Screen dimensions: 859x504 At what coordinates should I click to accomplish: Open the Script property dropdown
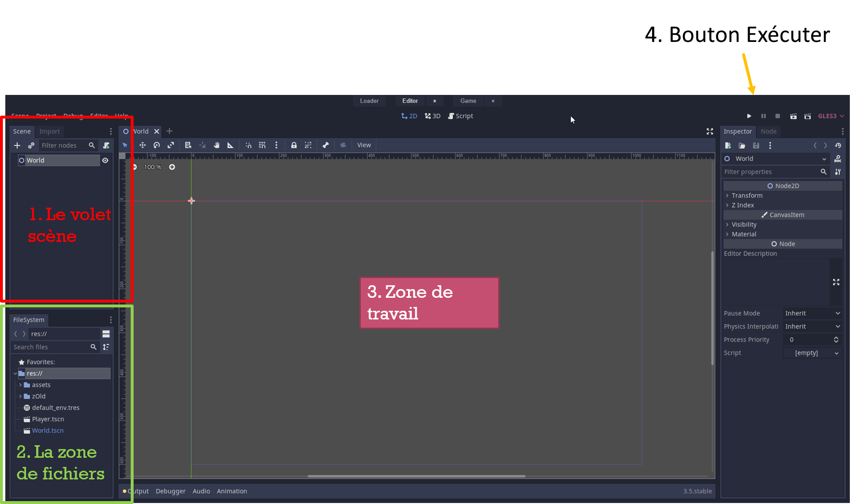(x=813, y=353)
